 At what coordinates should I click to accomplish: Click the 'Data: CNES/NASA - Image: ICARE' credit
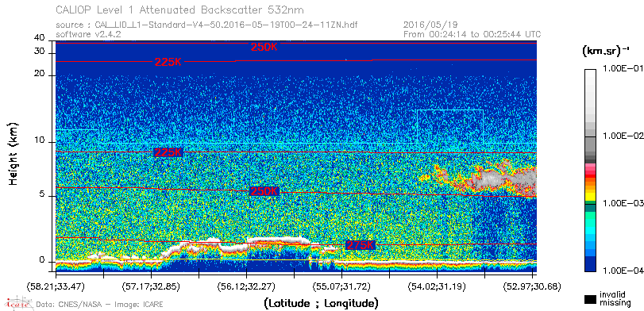100,304
